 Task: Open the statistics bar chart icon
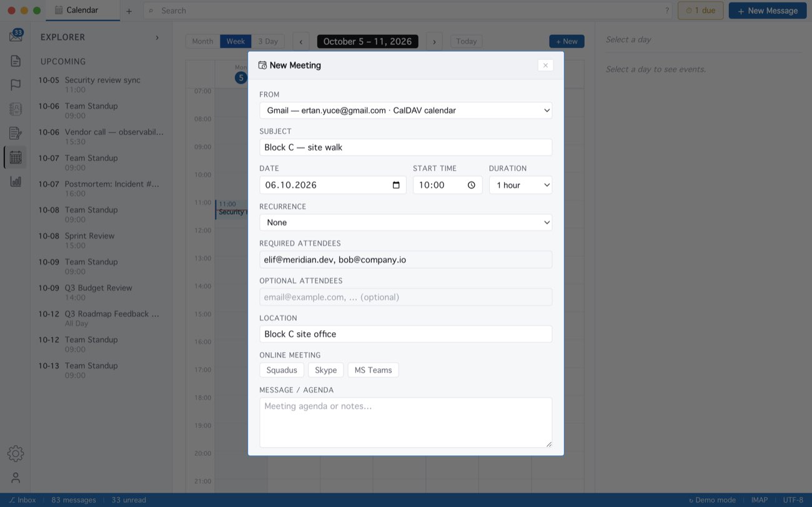pos(16,182)
